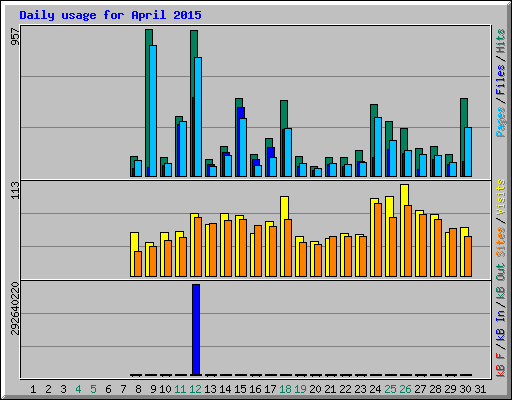Image resolution: width=512 pixels, height=400 pixels.
Task: Select the cyan Pages bar for day 9
Action: click(153, 111)
